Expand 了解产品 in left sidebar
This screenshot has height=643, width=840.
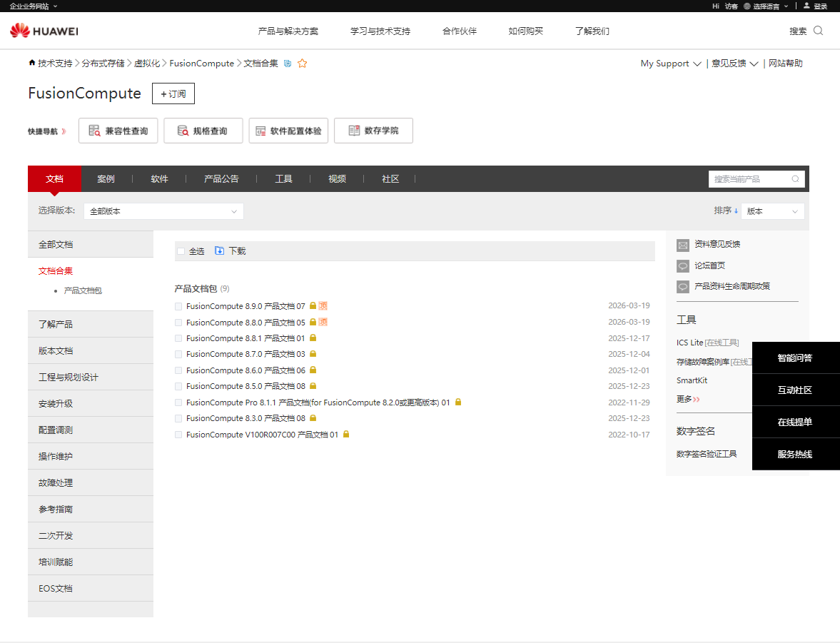pos(91,324)
